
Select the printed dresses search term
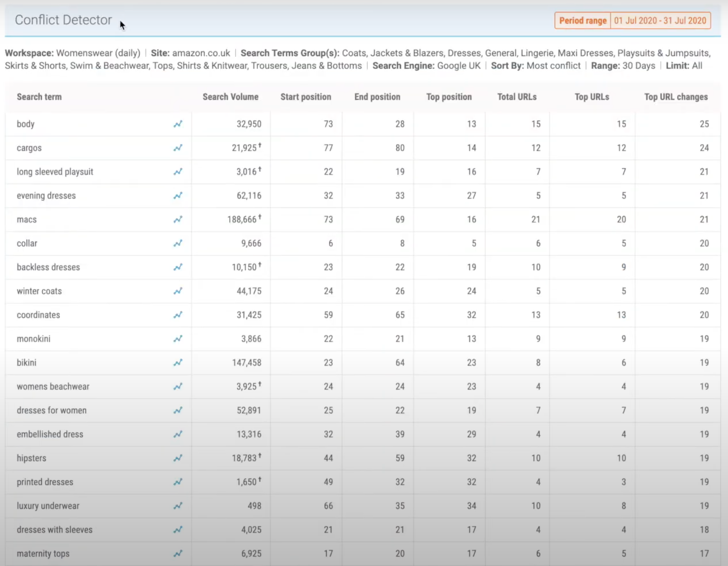[x=45, y=482]
